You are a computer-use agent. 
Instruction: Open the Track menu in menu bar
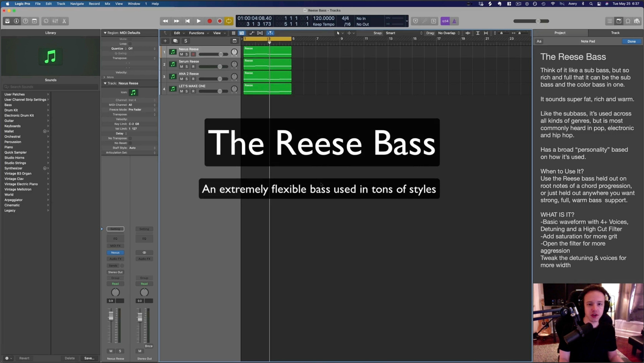tap(61, 4)
